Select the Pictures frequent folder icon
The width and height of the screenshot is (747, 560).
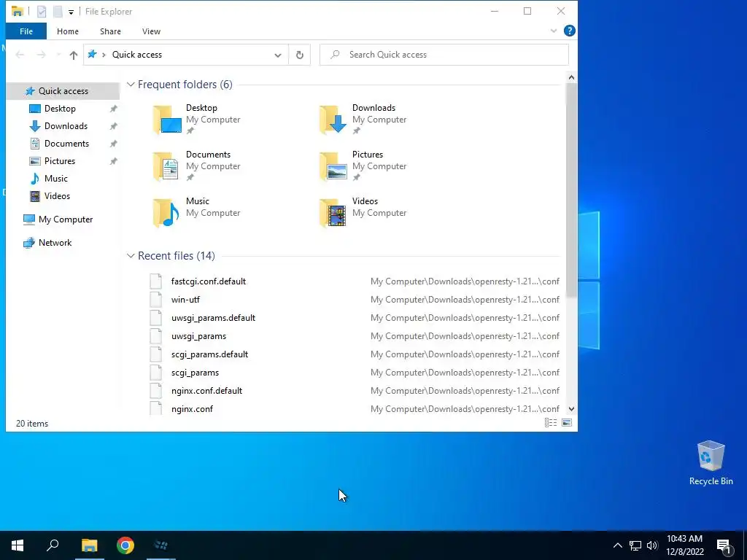pos(333,166)
